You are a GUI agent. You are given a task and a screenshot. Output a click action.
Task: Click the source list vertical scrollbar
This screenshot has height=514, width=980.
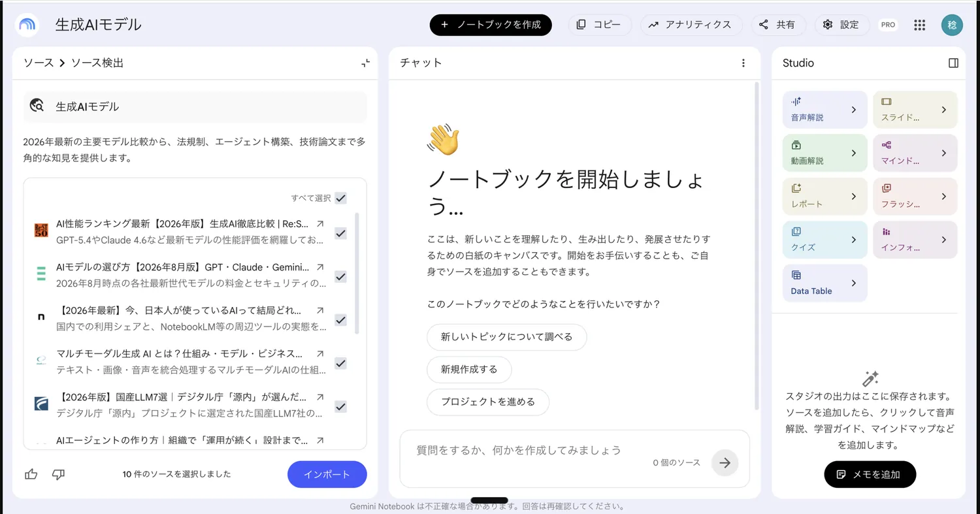[357, 273]
